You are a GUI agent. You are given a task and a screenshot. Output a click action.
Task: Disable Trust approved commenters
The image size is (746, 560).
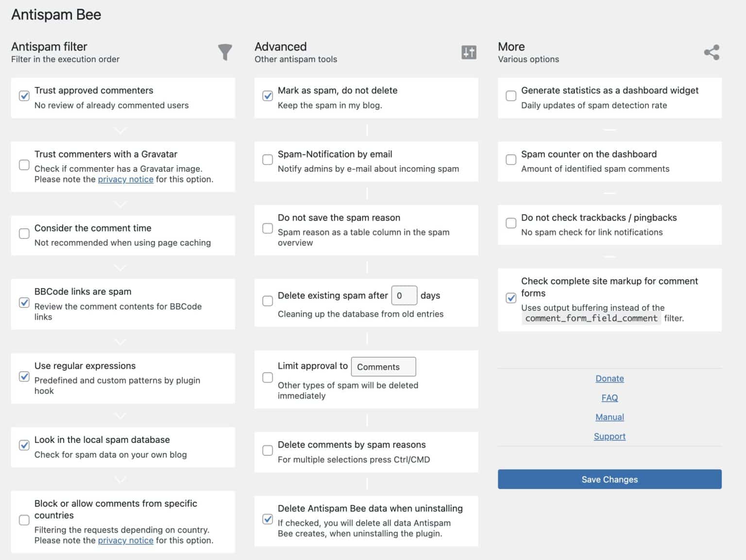click(24, 96)
